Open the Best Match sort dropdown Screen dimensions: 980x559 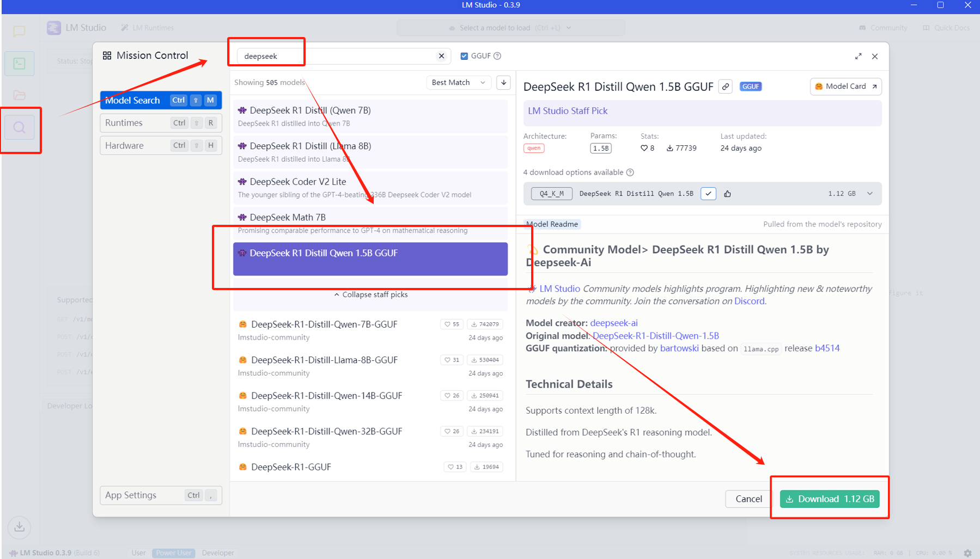pyautogui.click(x=458, y=83)
